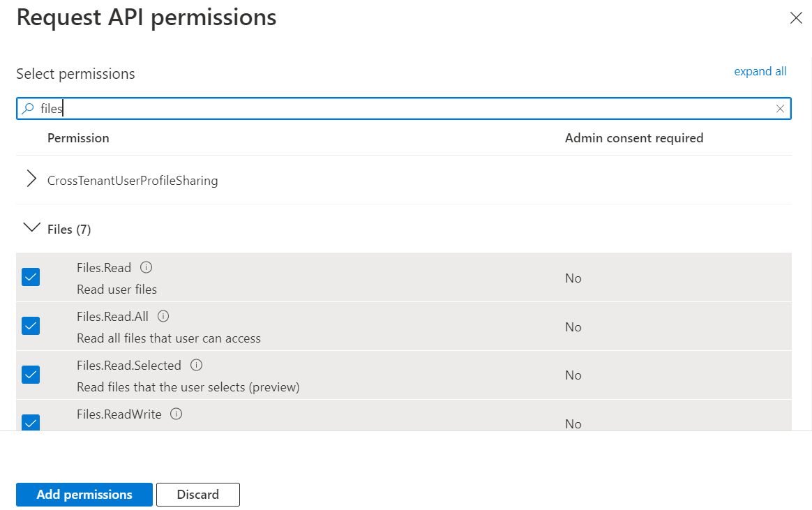Focus the permissions search input field

tap(405, 109)
